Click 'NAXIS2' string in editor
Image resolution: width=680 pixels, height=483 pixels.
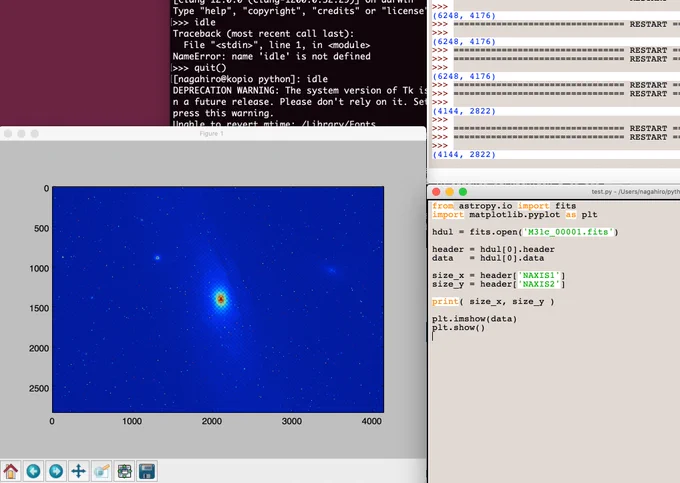539,284
